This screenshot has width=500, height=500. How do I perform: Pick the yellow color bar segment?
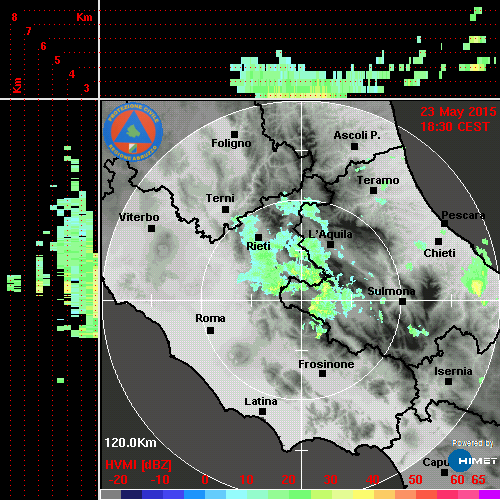[363, 494]
